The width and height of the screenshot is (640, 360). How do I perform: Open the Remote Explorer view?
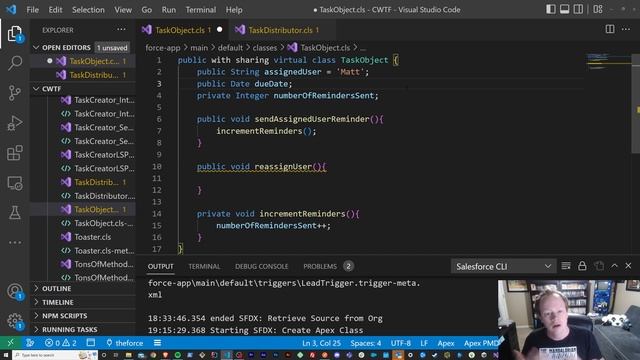pos(15,183)
